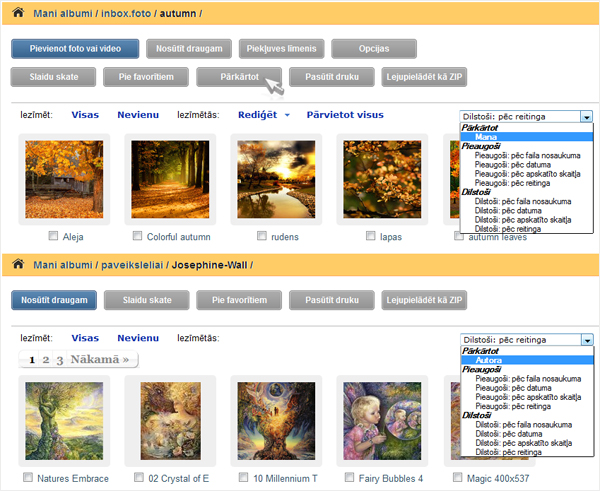Screen dimensions: 600x491
Task: Click Nosūtīt draugam in autumn album
Action: coord(189,49)
